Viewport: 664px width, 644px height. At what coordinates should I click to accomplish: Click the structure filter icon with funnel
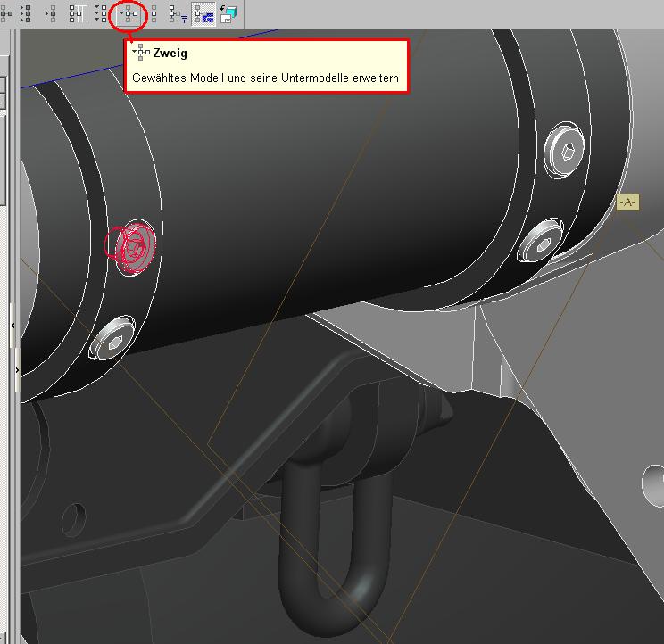click(x=178, y=13)
